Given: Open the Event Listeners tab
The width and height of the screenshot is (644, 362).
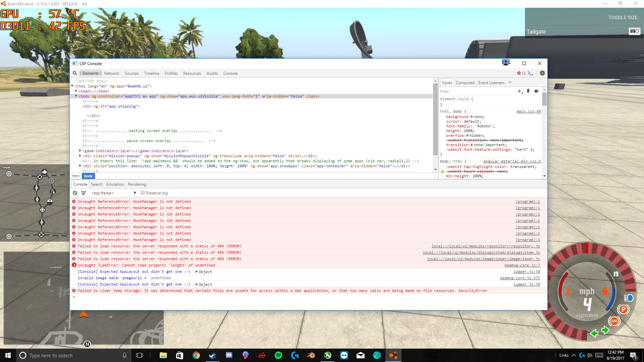Looking at the screenshot, I should (x=491, y=83).
